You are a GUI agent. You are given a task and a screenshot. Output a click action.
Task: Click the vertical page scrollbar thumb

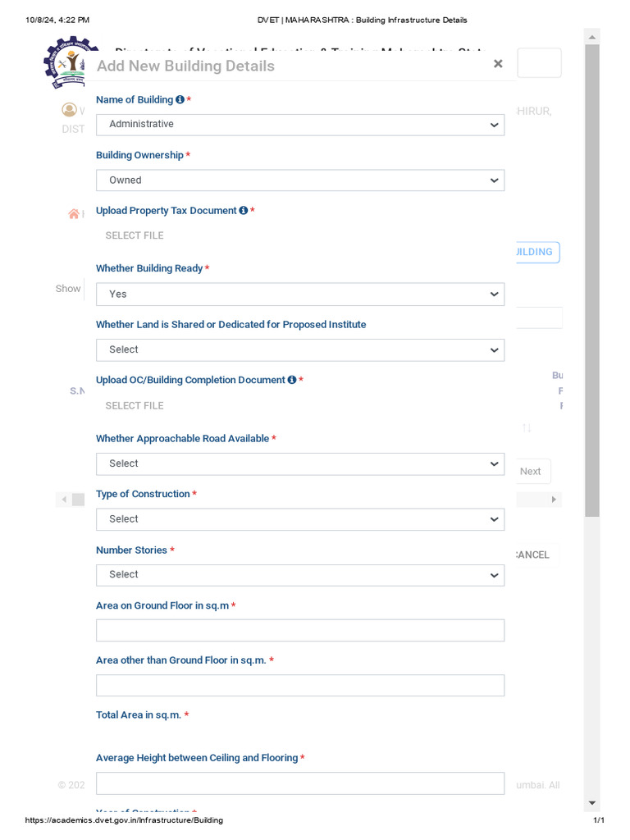pos(592,281)
